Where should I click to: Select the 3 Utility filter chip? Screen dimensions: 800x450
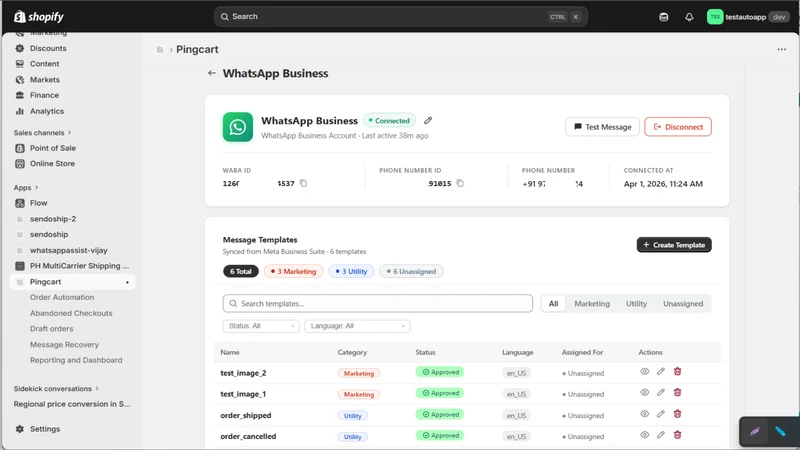pyautogui.click(x=351, y=271)
